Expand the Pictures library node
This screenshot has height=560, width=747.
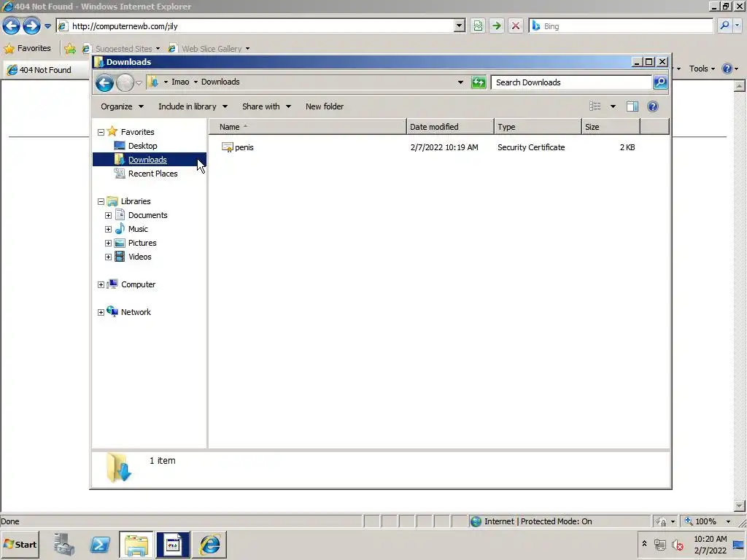(x=108, y=244)
